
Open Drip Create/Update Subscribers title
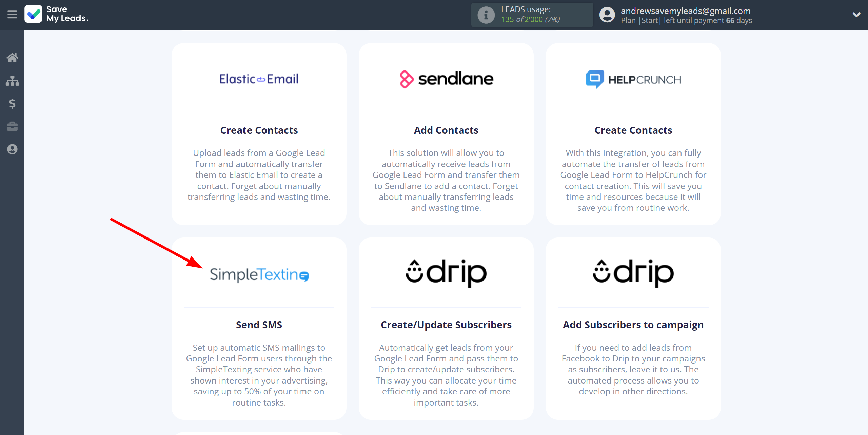446,325
